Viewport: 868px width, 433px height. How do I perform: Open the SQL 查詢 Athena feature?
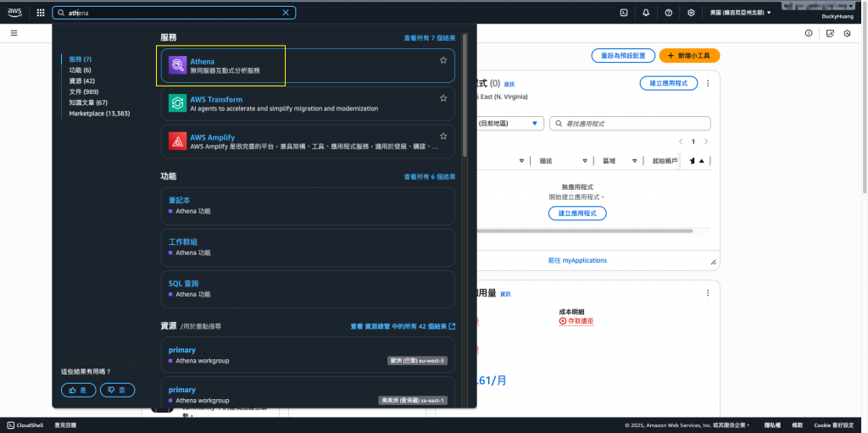(x=308, y=289)
